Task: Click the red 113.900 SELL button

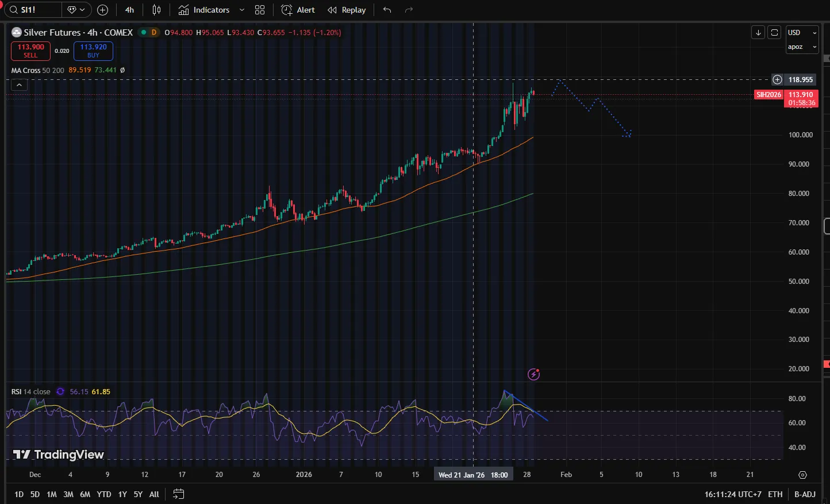Action: [30, 51]
